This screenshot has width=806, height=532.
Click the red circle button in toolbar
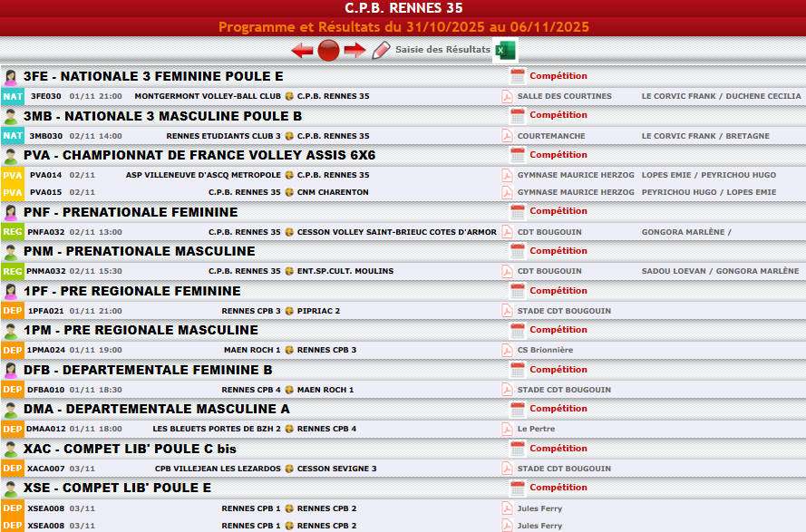point(328,51)
